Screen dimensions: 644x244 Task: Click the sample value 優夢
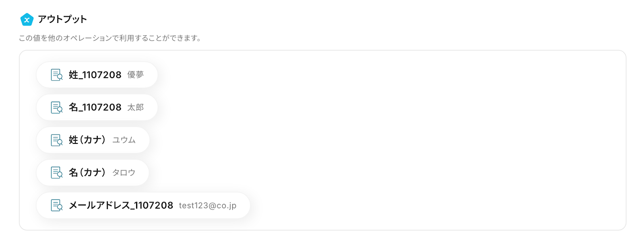pos(136,75)
